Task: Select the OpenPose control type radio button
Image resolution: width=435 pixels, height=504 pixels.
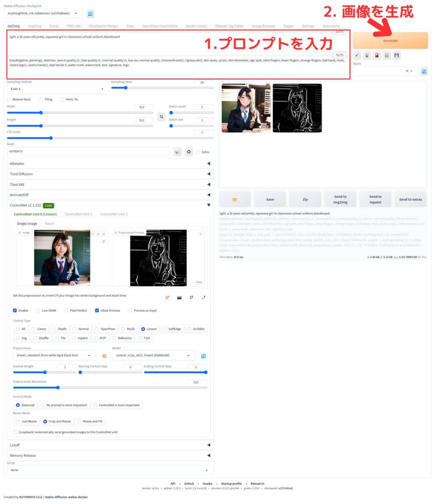Action: click(x=97, y=329)
